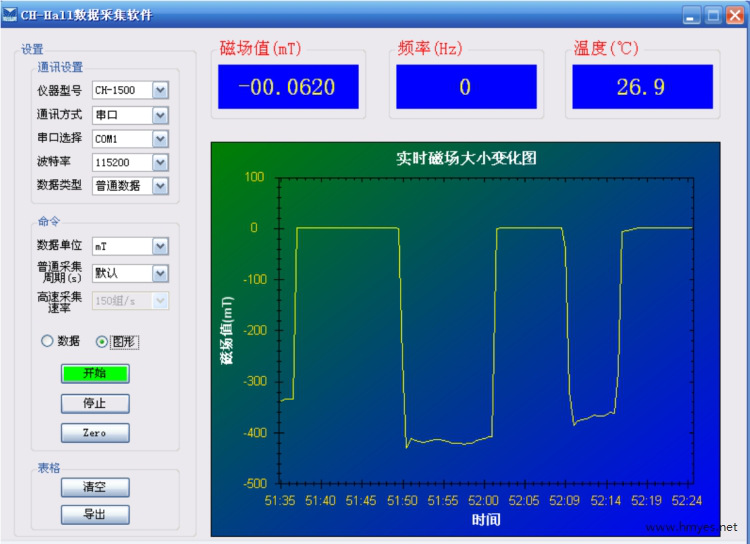
Task: Maximize the CH-Hall window
Action: [713, 15]
